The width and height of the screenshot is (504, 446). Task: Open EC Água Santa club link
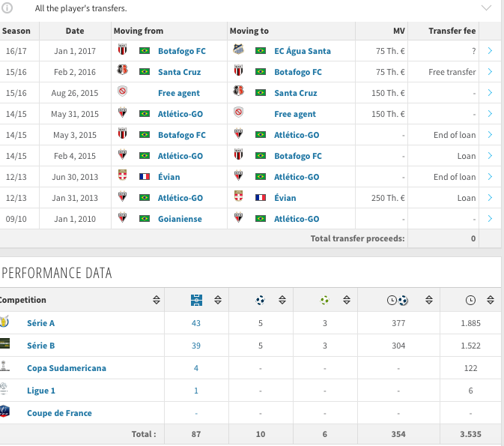302,50
